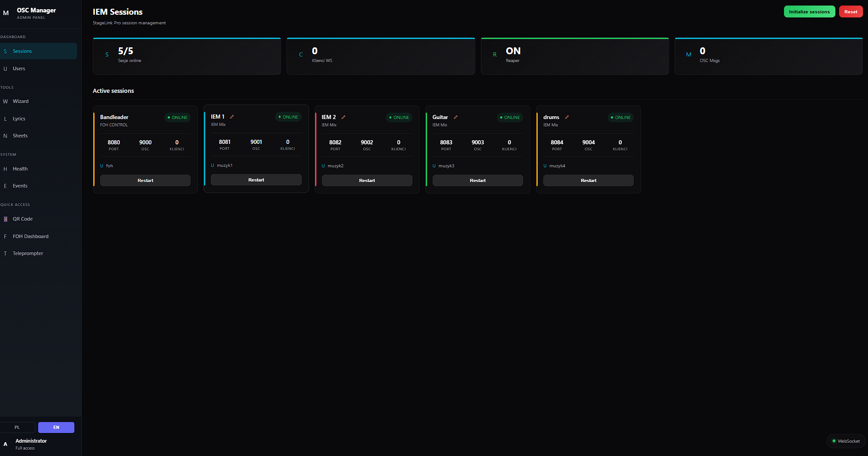This screenshot has height=456, width=868.
Task: Open the Health system panel
Action: pyautogui.click(x=21, y=169)
